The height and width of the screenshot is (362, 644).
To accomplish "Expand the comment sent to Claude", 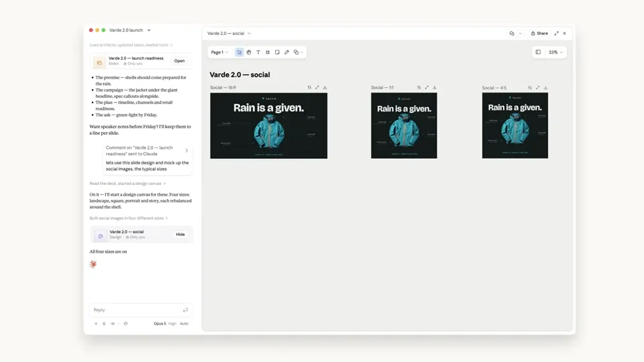I will (186, 151).
